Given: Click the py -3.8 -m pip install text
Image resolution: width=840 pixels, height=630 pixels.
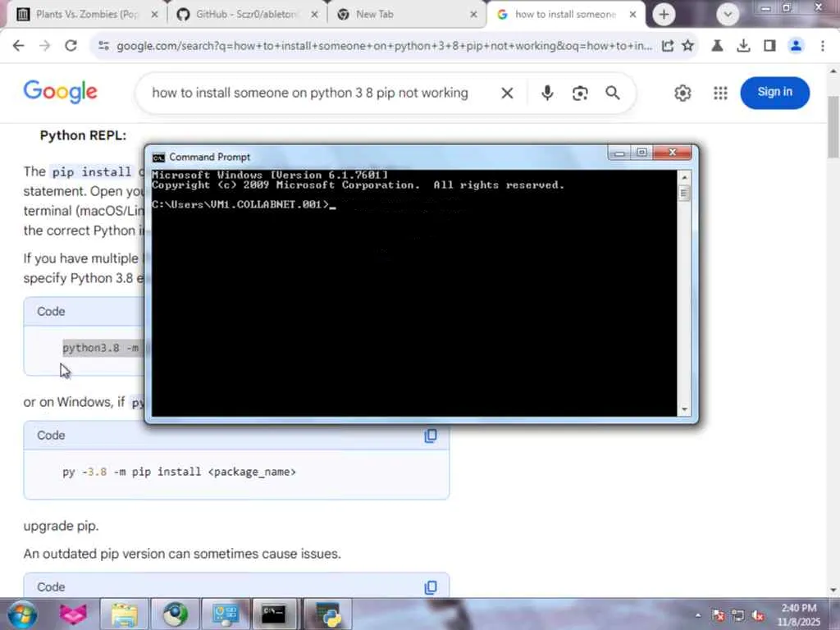Looking at the screenshot, I should (179, 472).
